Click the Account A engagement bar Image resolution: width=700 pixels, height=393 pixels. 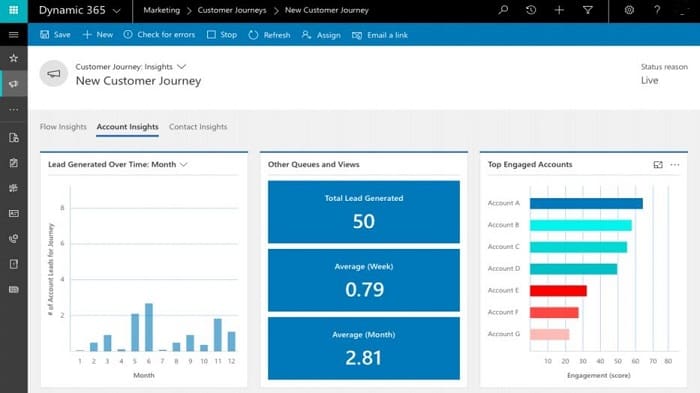(586, 204)
